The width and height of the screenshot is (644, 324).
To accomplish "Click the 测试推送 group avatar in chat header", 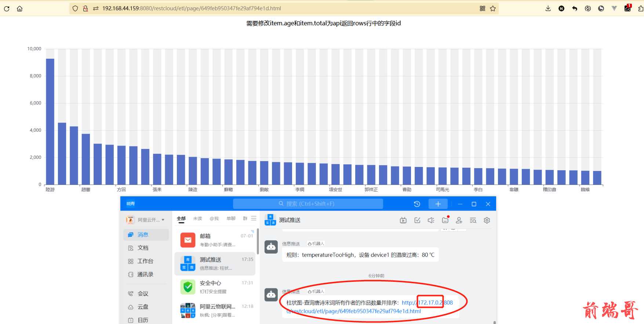I will [270, 220].
